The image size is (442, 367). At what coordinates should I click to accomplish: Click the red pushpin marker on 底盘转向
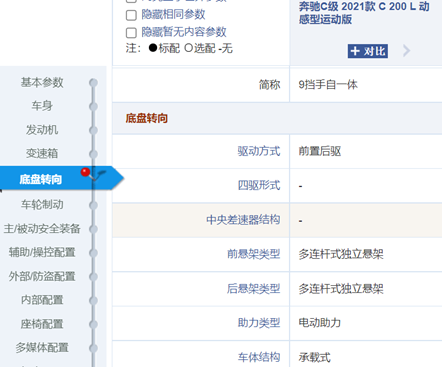[x=86, y=172]
